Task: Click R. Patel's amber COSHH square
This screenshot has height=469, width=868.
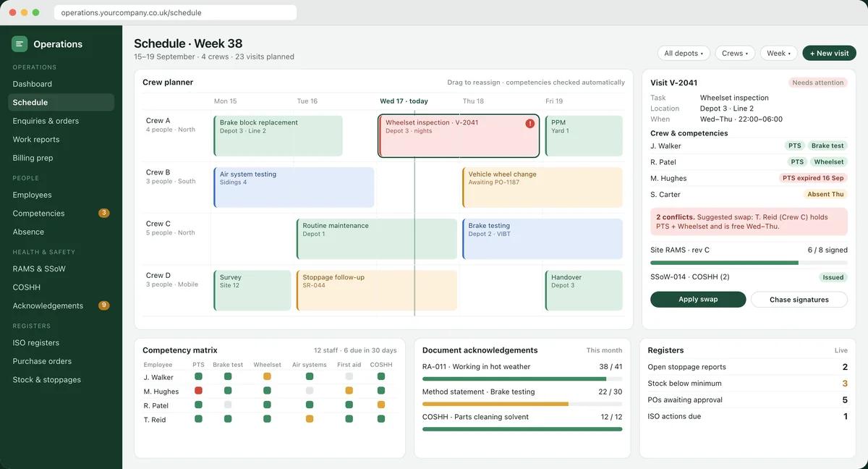Action: [x=381, y=405]
